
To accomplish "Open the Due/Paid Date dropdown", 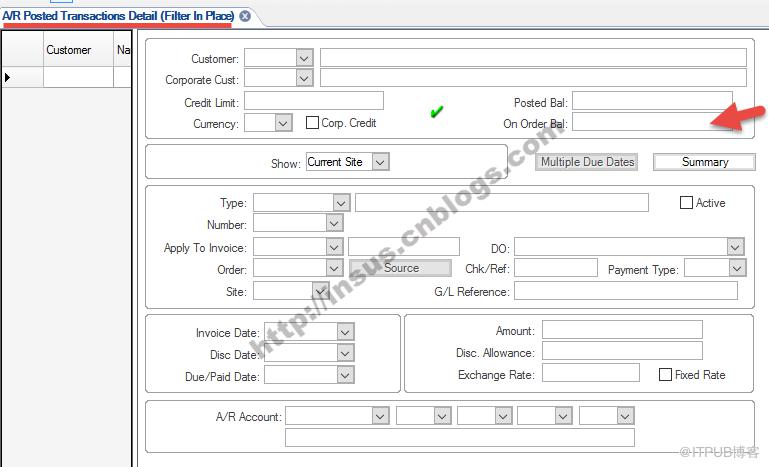I will (345, 375).
